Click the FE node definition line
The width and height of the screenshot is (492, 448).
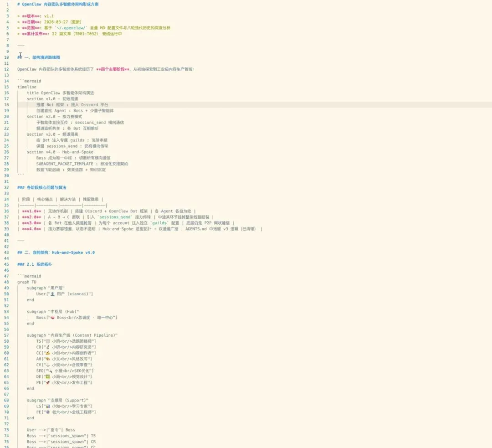(66, 412)
